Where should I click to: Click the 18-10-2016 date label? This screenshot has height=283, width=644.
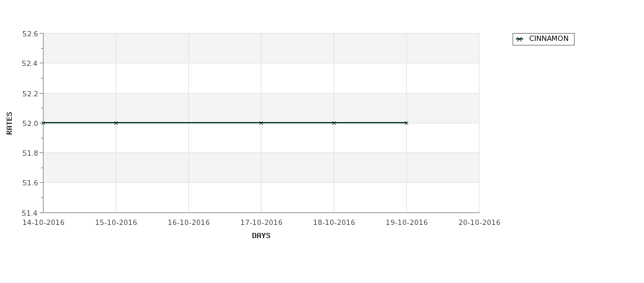(x=334, y=223)
